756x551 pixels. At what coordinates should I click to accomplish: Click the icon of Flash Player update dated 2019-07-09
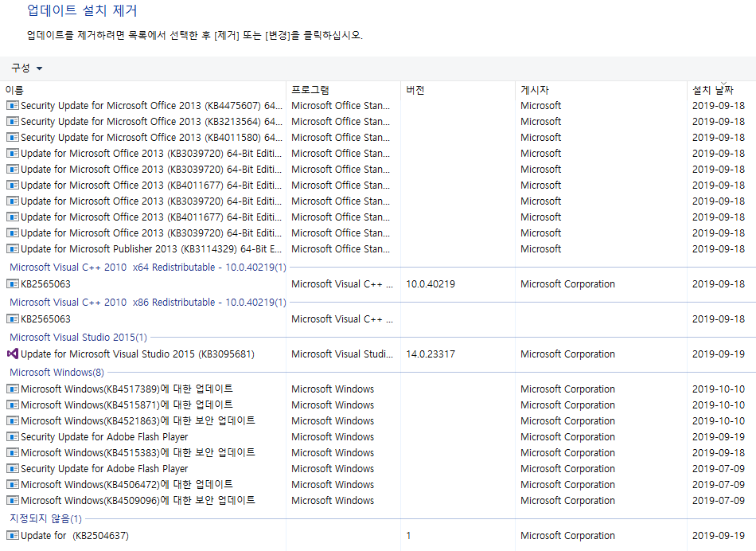pos(13,468)
